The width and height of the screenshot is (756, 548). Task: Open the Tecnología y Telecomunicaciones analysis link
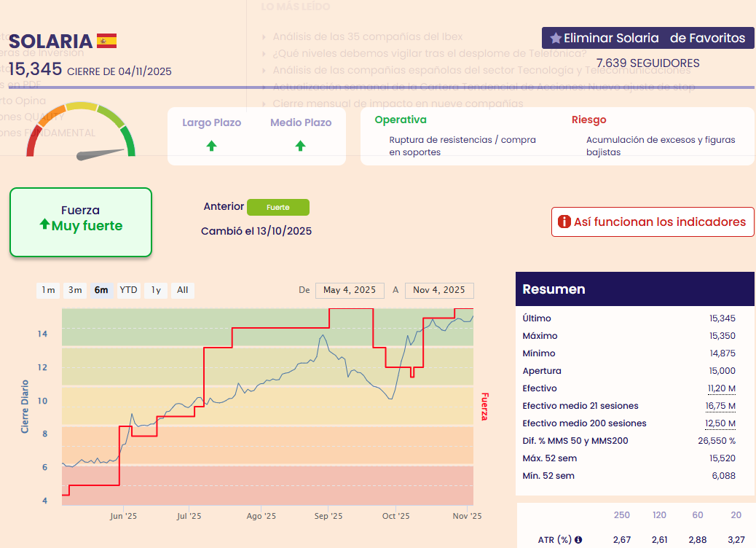(x=481, y=70)
